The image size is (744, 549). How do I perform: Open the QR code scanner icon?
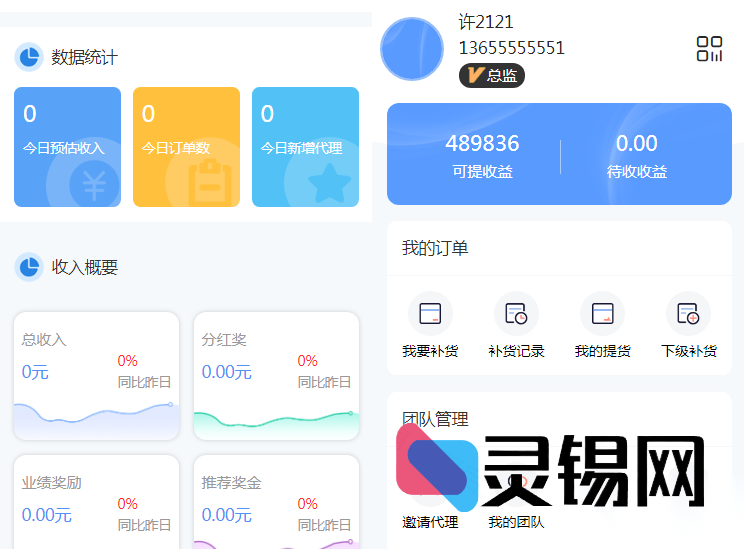(x=709, y=49)
